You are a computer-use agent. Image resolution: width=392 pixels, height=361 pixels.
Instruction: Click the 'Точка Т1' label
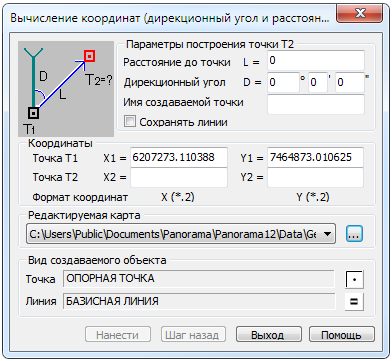tap(55, 158)
